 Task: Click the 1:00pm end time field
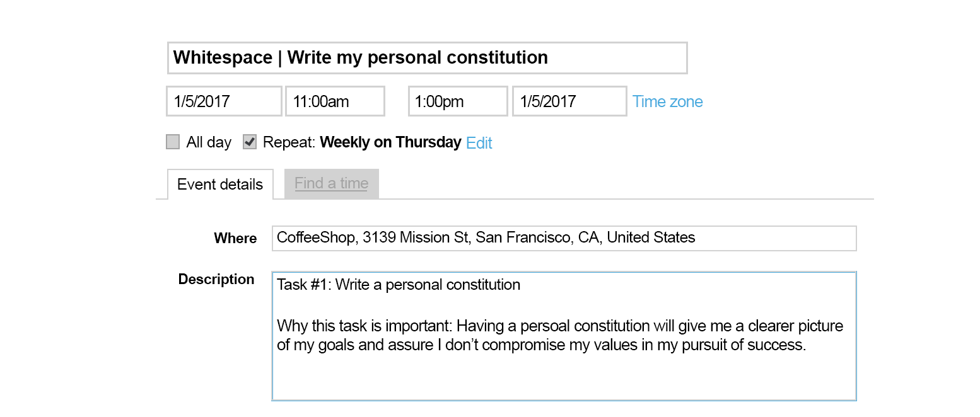(x=457, y=101)
